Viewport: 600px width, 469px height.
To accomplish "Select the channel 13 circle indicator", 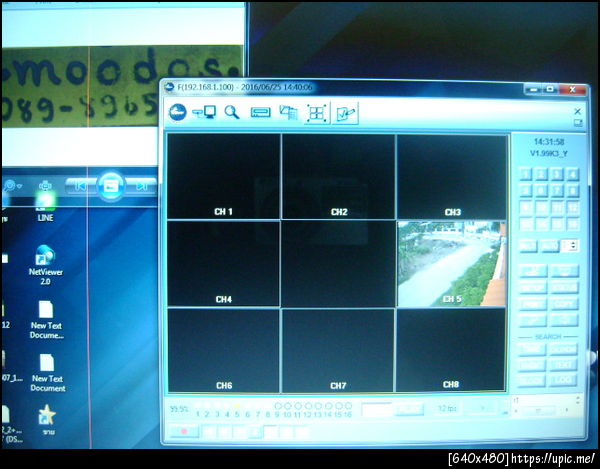I will 318,405.
